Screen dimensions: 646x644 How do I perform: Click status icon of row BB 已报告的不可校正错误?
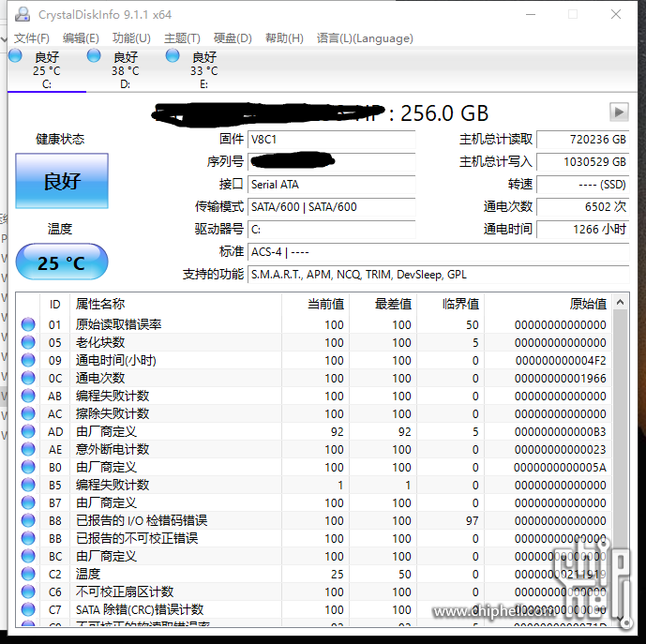click(28, 538)
